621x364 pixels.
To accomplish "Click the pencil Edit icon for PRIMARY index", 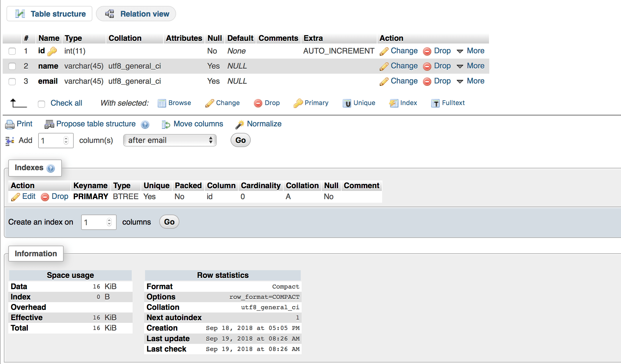I will [15, 197].
